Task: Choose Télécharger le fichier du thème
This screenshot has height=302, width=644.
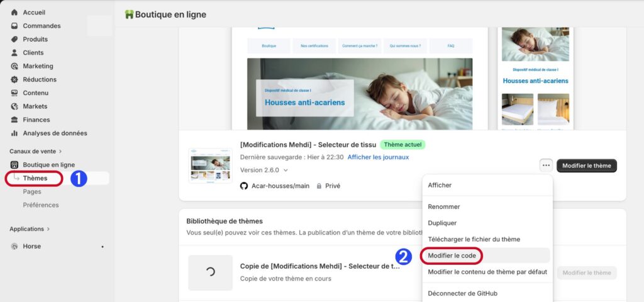Action: (474, 239)
